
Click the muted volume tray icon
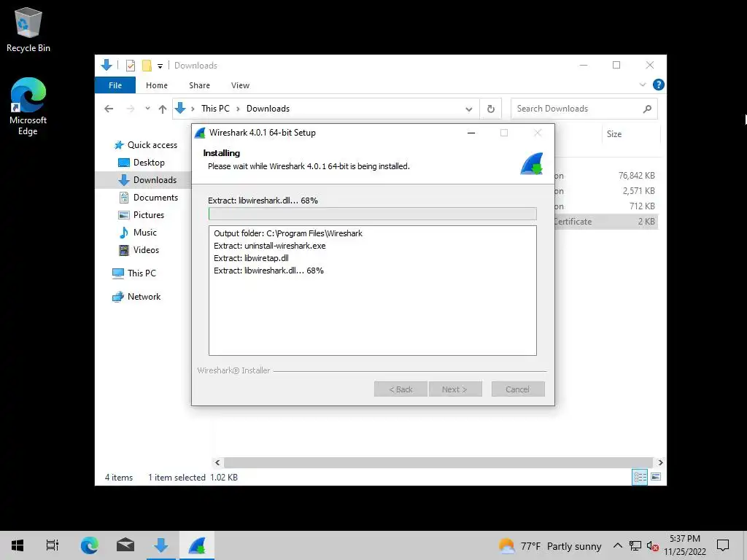pyautogui.click(x=652, y=546)
